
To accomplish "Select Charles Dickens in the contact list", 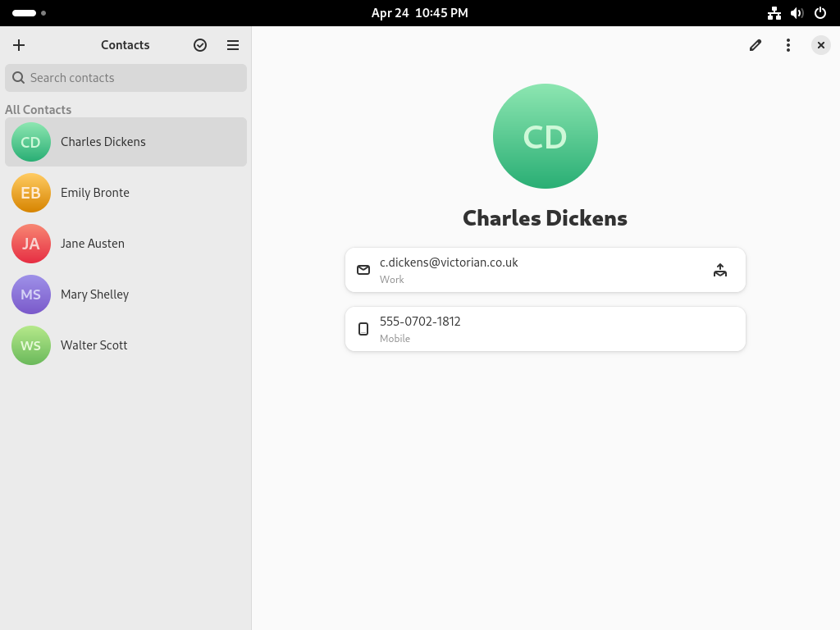I will pos(126,142).
